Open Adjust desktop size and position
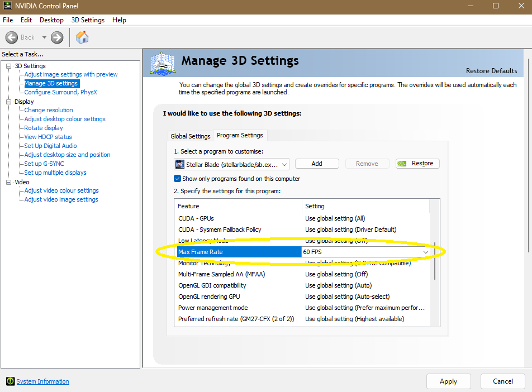 (67, 155)
